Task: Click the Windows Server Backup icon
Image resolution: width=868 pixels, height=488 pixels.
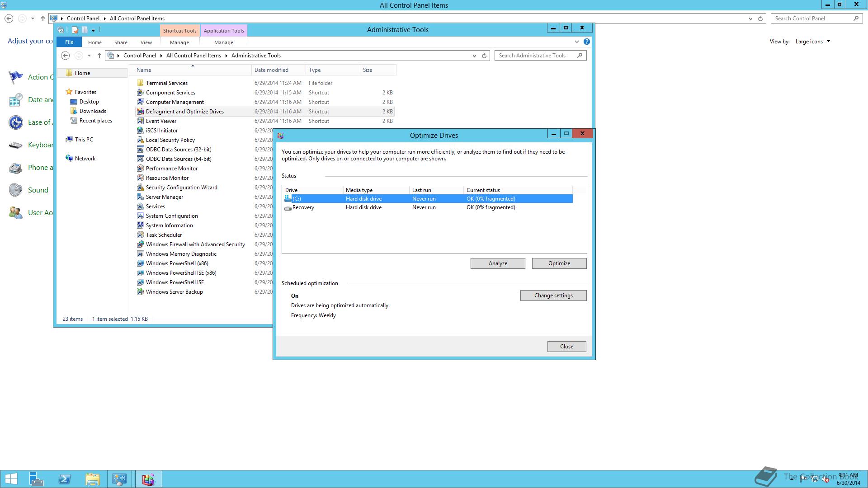Action: tap(140, 292)
